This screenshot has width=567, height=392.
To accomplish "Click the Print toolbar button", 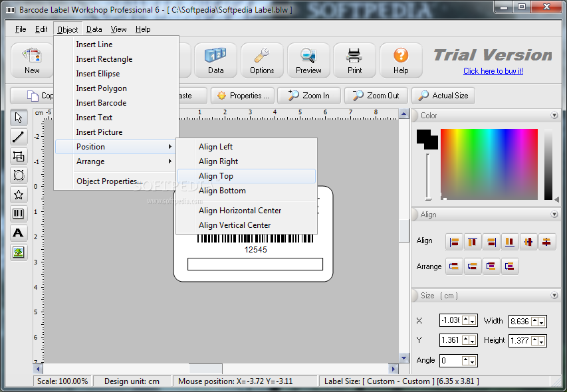I will [x=354, y=60].
